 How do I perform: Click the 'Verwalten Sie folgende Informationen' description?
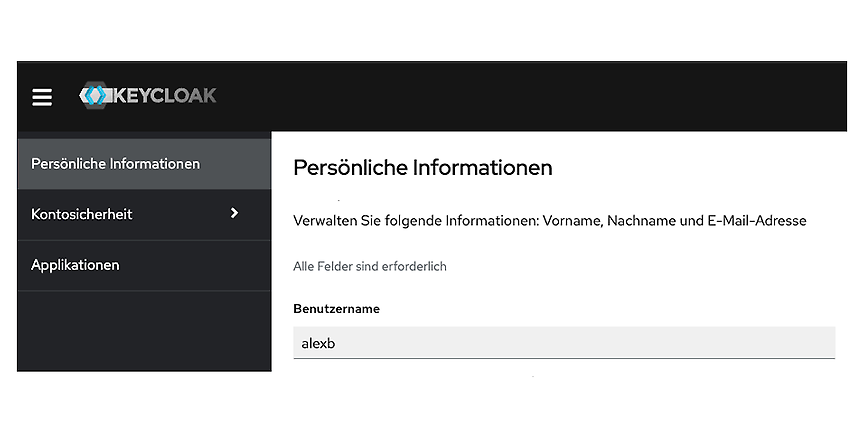(x=550, y=221)
